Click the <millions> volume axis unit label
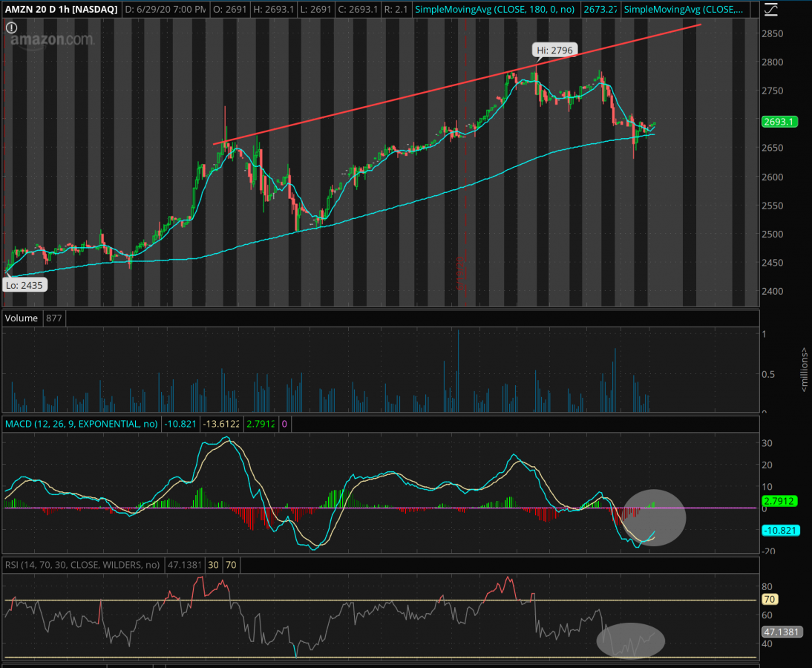 coord(804,369)
